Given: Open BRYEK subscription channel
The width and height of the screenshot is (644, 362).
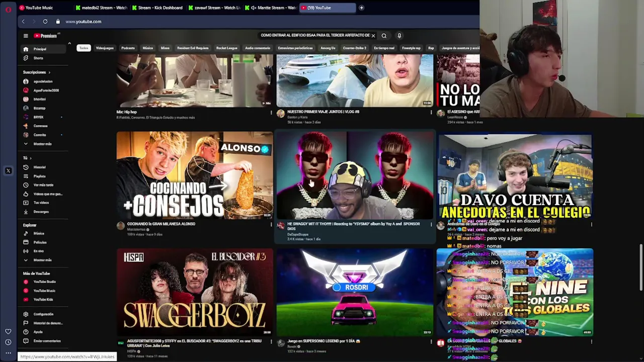Looking at the screenshot, I should [44, 117].
